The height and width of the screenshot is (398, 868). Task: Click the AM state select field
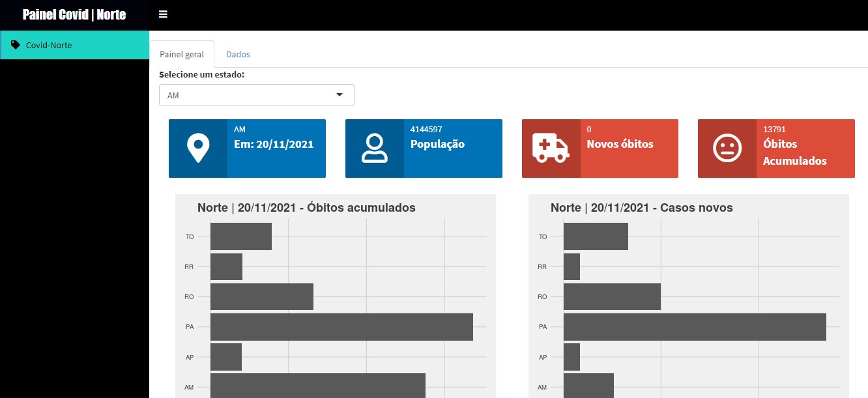(248, 95)
